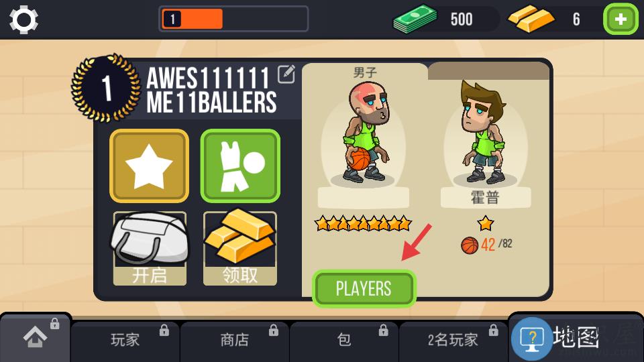
Task: Click the orange level progress bar
Action: coord(233,19)
